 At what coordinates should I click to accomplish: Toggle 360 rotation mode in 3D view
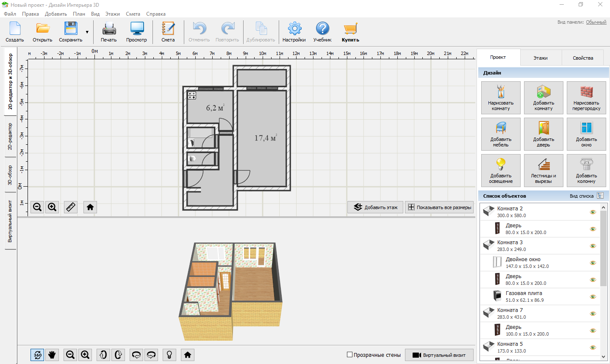[37, 355]
